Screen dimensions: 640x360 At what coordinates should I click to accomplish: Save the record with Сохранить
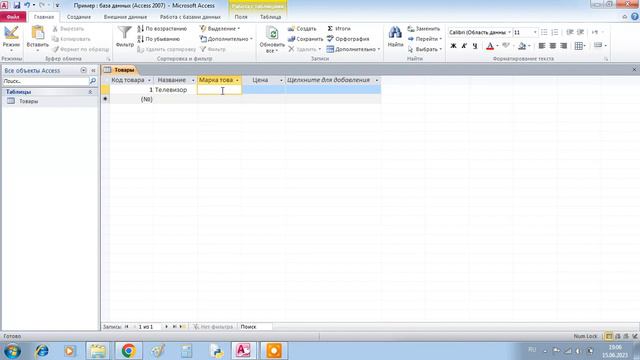[x=305, y=39]
